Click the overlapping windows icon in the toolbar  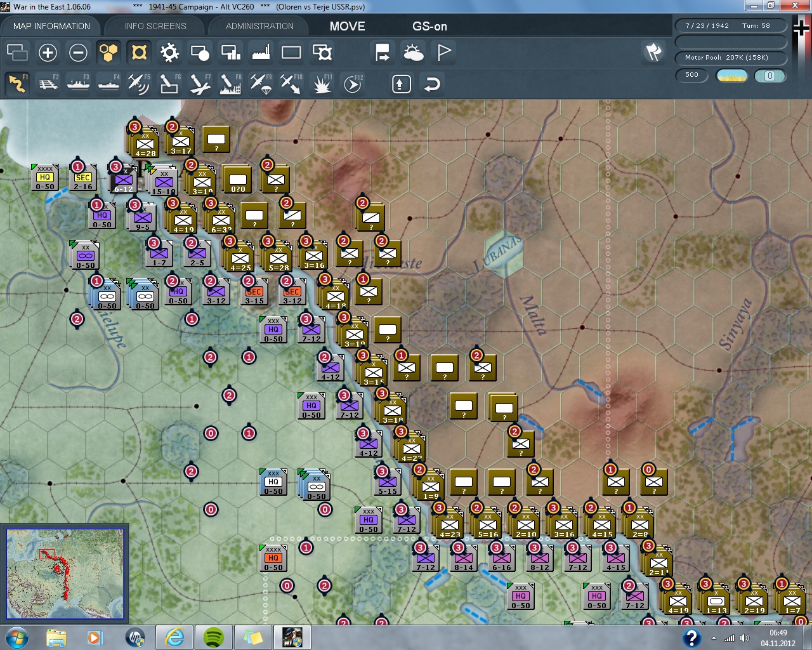pyautogui.click(x=17, y=53)
